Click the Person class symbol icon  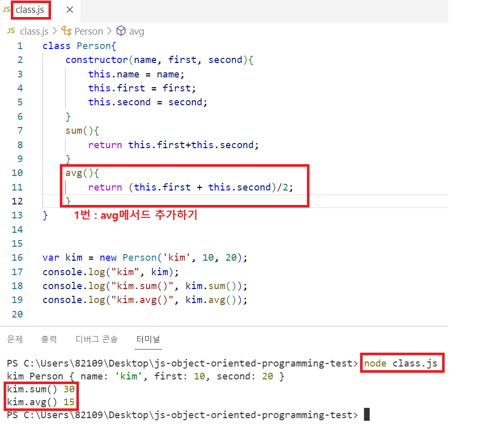(x=66, y=31)
